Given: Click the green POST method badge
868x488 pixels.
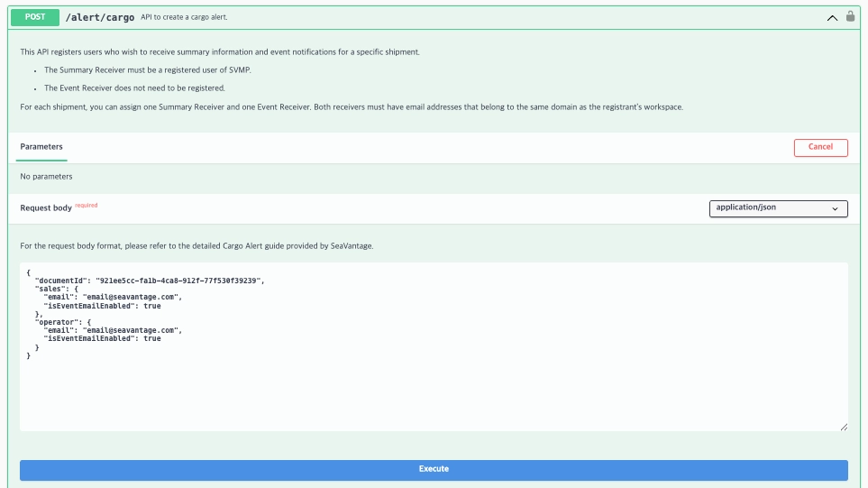Looking at the screenshot, I should tap(35, 17).
